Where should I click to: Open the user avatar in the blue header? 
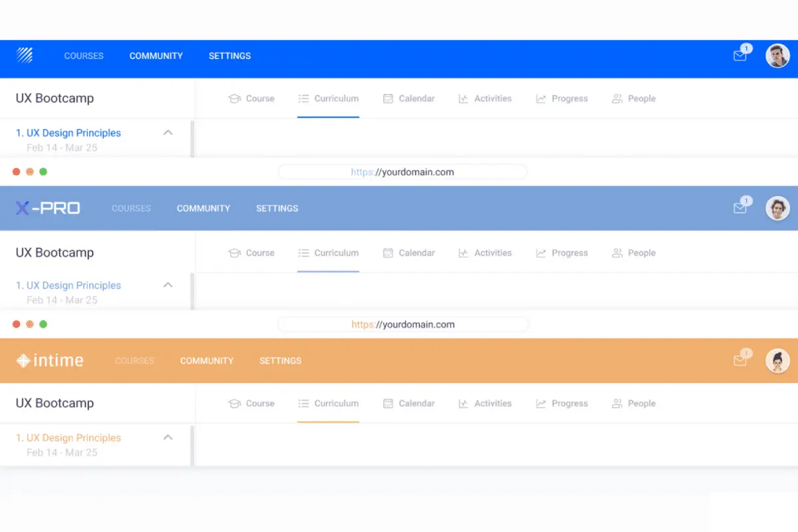click(x=777, y=56)
